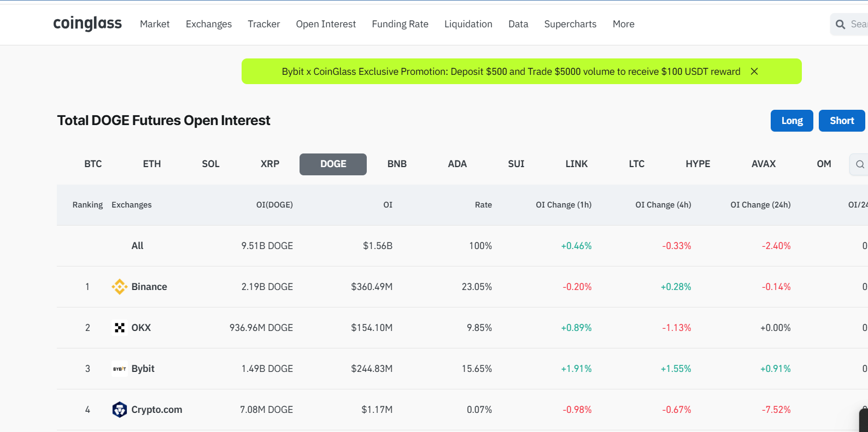Screen dimensions: 868x432
Task: Open the Bybit exchange link
Action: pos(143,369)
